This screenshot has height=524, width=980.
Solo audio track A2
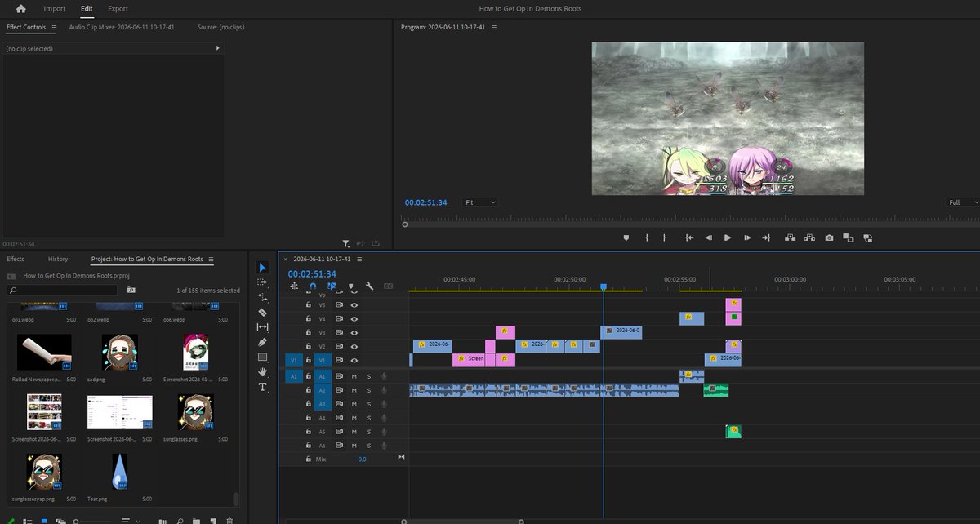click(369, 390)
